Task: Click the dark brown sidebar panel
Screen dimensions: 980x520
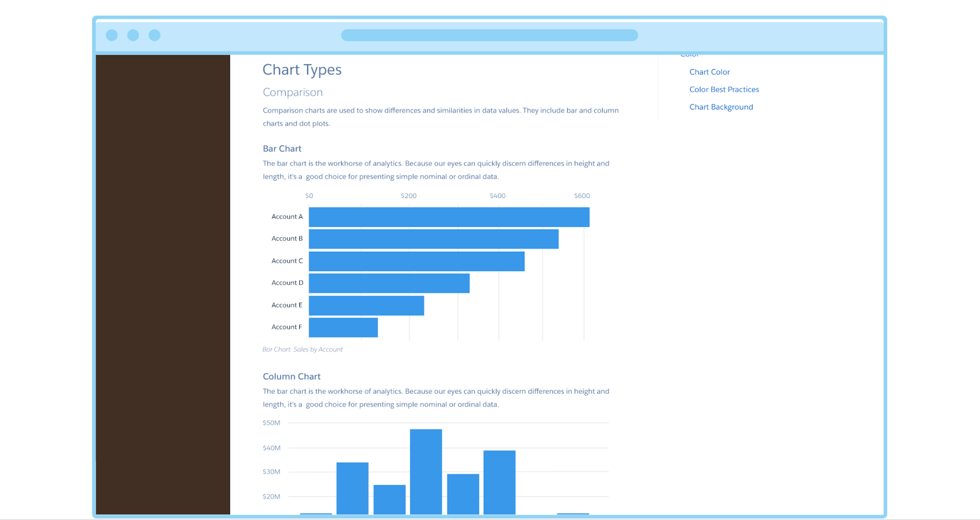Action: [x=163, y=284]
